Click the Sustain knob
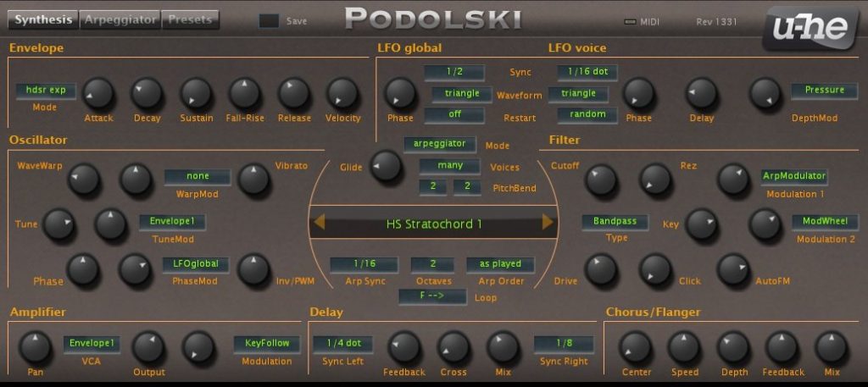This screenshot has width=868, height=387. pyautogui.click(x=196, y=93)
